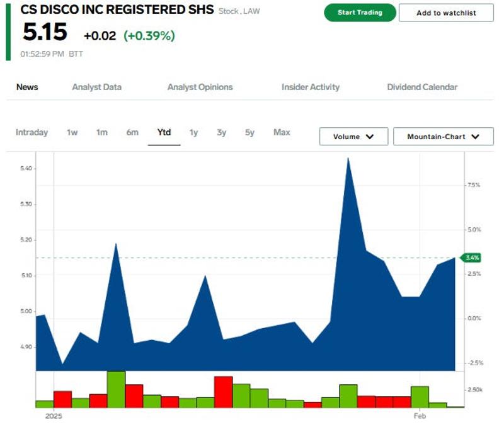Click the 0.0% percent axis label
This screenshot has width=504, height=427.
[474, 318]
